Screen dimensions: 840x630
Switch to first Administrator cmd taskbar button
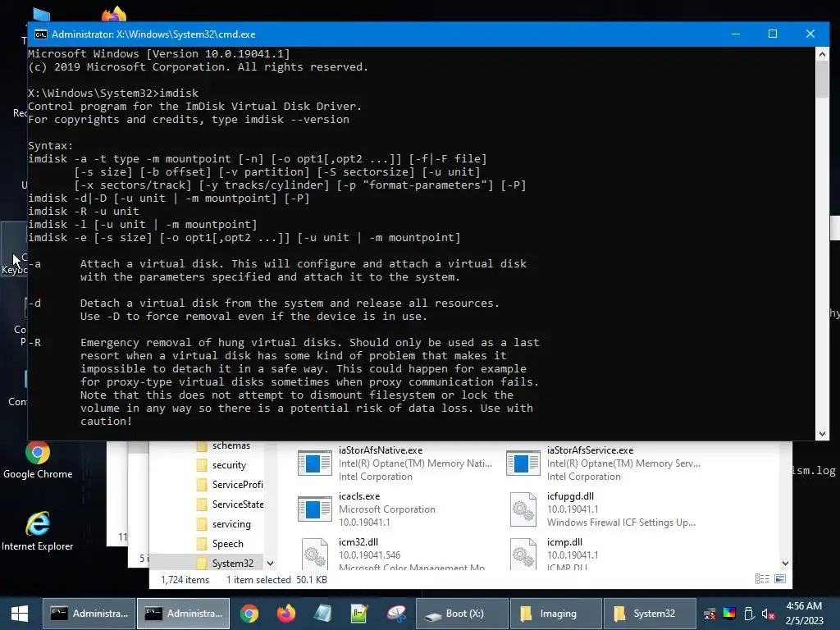point(89,614)
